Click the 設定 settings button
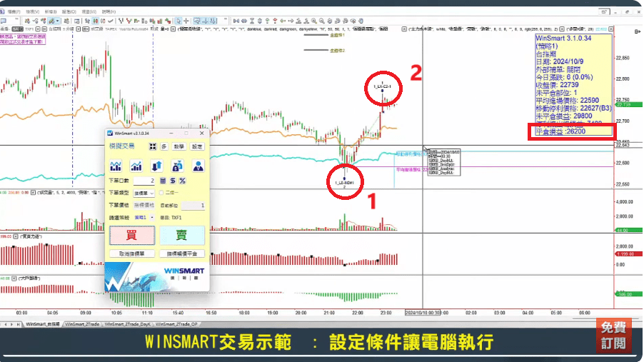644x362 pixels. [x=197, y=146]
